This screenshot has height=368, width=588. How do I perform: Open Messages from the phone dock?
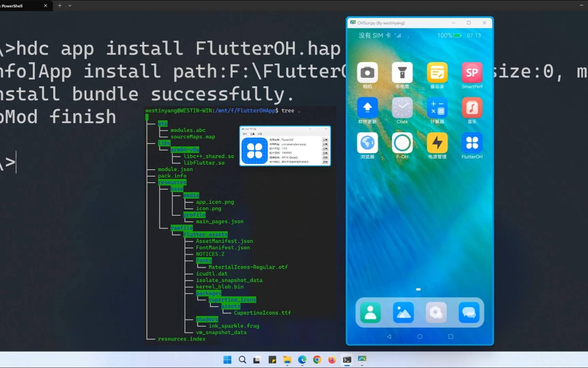[x=469, y=312]
